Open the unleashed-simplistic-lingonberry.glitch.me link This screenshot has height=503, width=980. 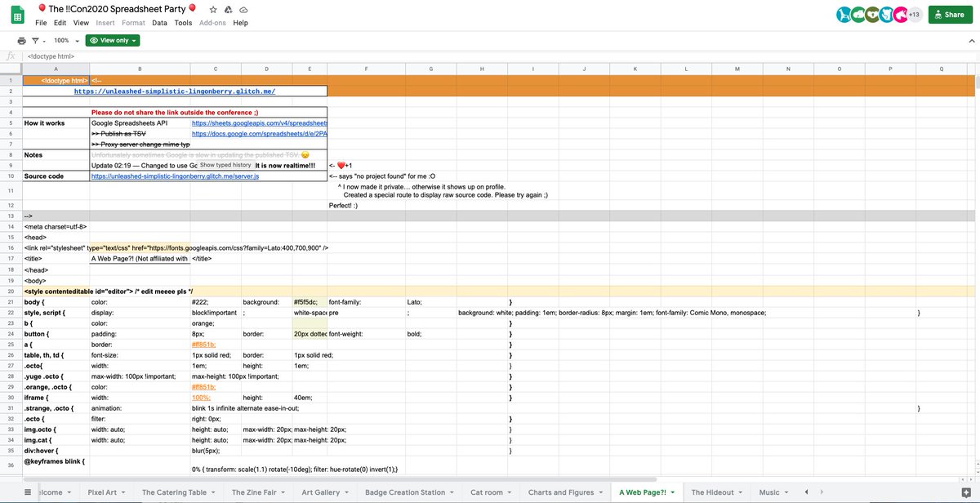[x=175, y=91]
